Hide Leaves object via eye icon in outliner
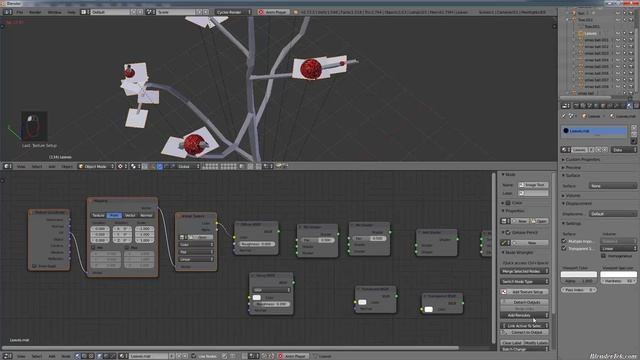640x360 pixels. pos(618,33)
